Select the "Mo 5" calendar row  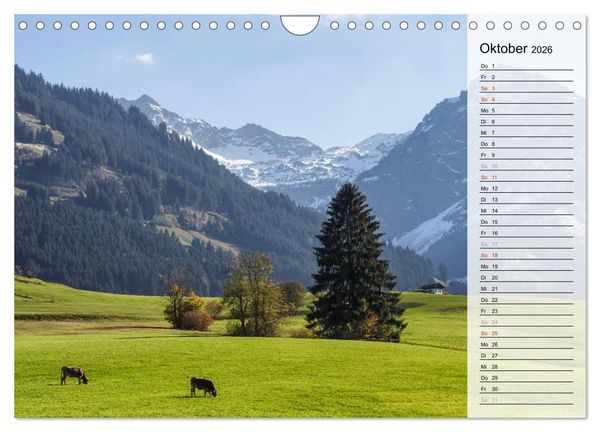pyautogui.click(x=526, y=110)
